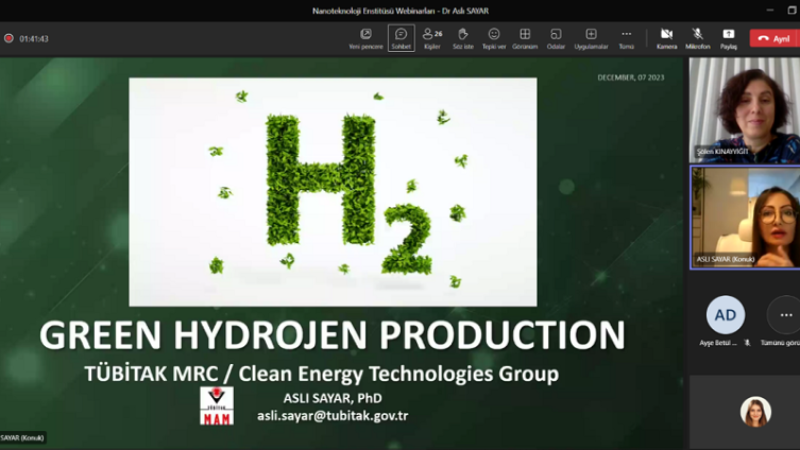Image resolution: width=800 pixels, height=450 pixels.
Task: Click the muted mic icon beside Ayşe Betül
Action: point(747,343)
